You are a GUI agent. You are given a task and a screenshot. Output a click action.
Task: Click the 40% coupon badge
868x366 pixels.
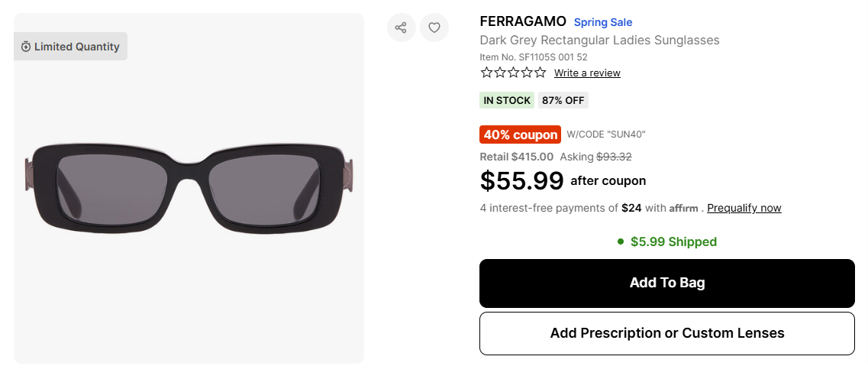520,134
